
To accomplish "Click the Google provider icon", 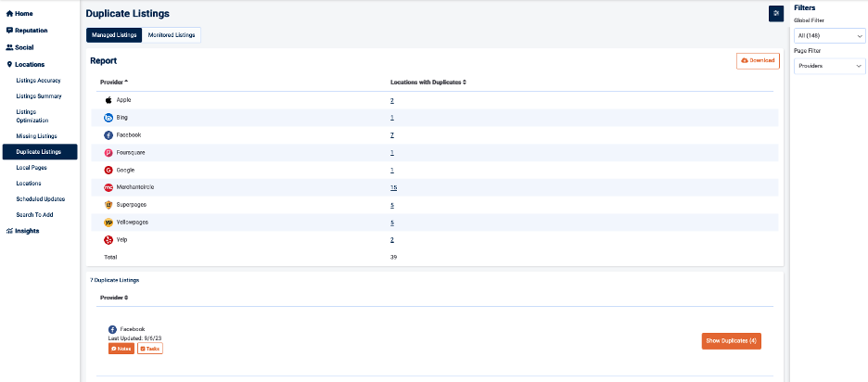I will [108, 170].
